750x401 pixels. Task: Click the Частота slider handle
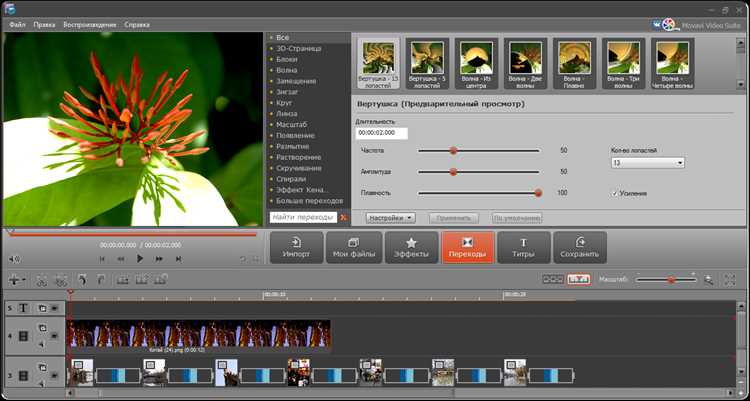453,151
